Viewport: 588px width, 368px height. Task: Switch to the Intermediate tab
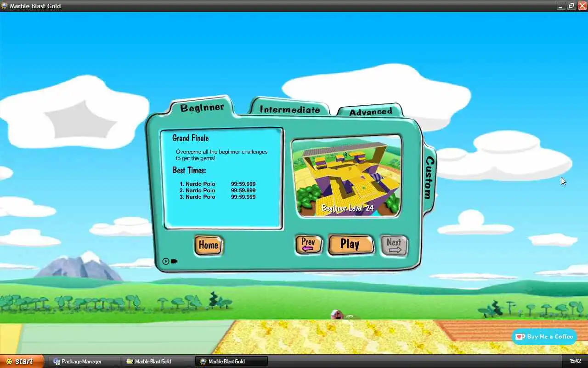click(x=289, y=109)
